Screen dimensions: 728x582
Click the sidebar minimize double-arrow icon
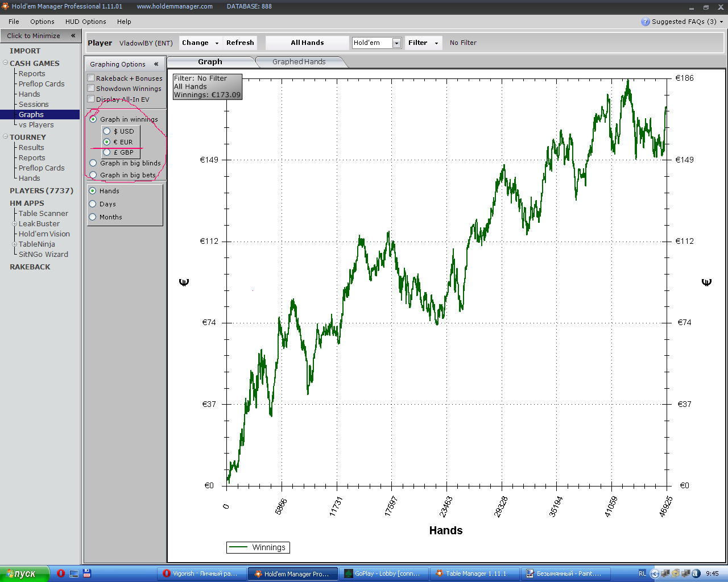point(73,36)
